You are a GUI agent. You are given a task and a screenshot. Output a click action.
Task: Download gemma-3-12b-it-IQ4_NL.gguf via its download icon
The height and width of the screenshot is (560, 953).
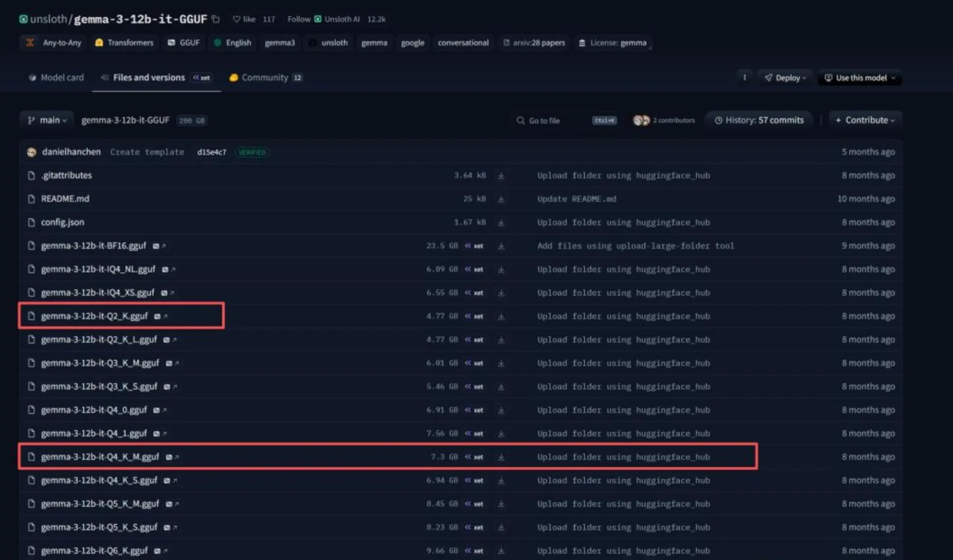(501, 269)
